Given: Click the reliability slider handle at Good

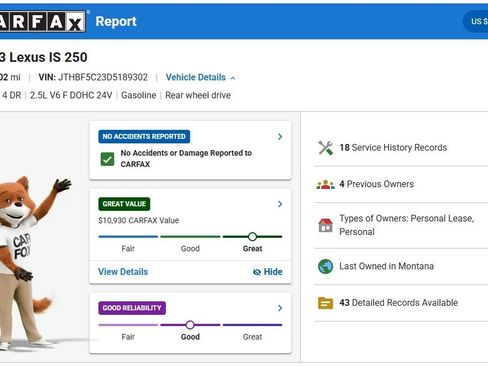Looking at the screenshot, I should (x=190, y=325).
